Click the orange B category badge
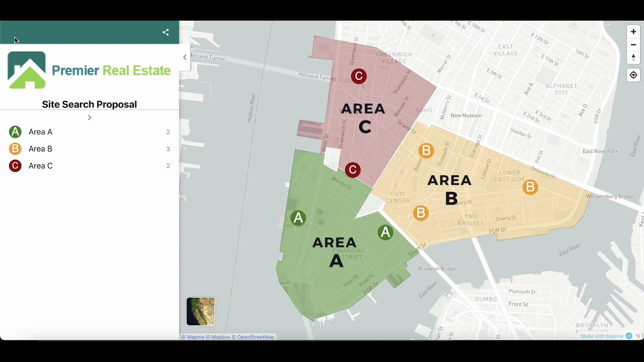This screenshot has width=644, height=362. (15, 149)
